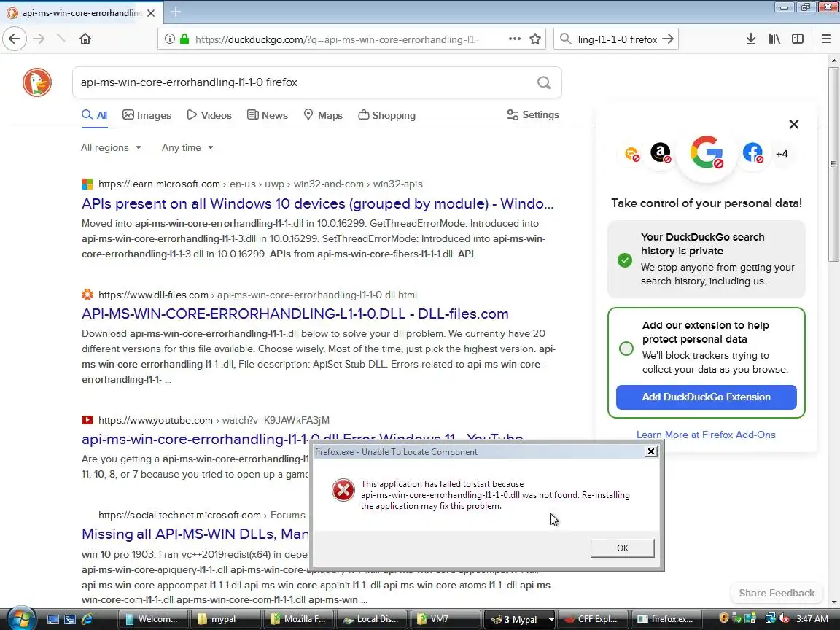Open the APIs present on all Windows 10 result
This screenshot has width=840, height=630.
(x=318, y=203)
